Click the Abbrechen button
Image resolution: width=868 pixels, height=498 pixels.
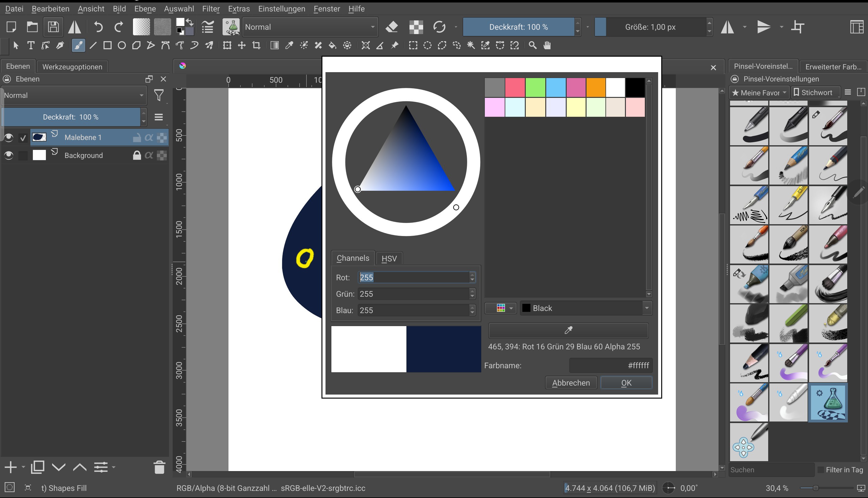click(x=571, y=383)
